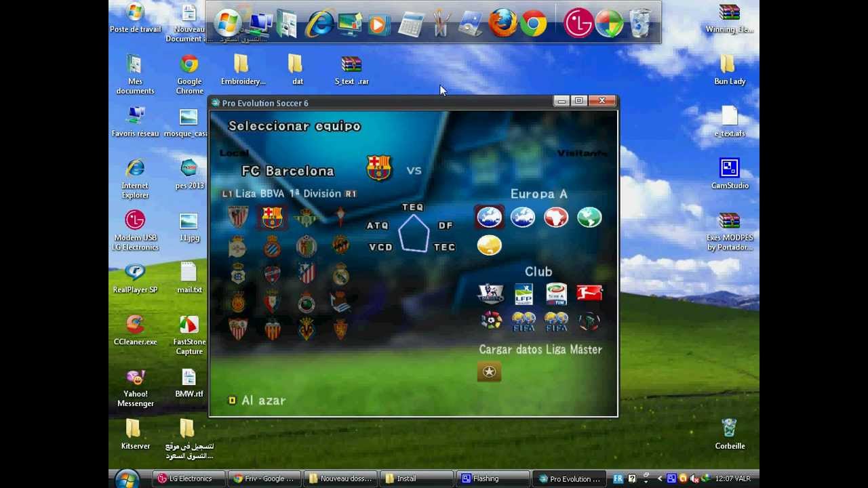Open the S_text .rar archive
Screen dimensions: 868x488
(351, 70)
